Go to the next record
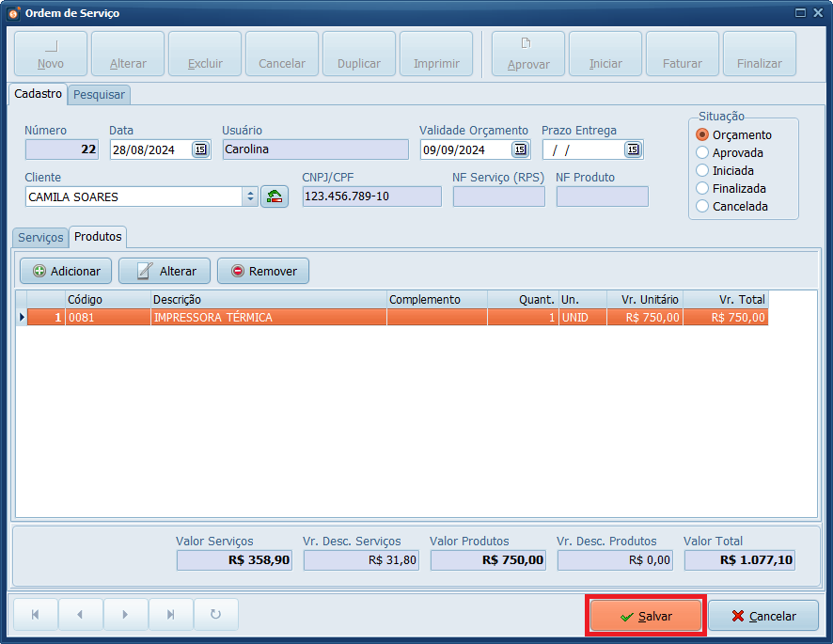The width and height of the screenshot is (833, 644). click(x=126, y=615)
